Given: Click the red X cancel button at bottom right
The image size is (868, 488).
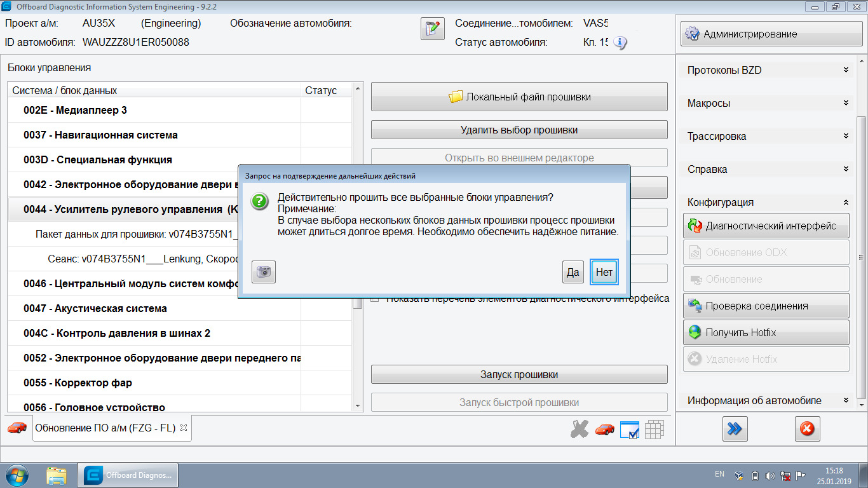Looking at the screenshot, I should point(807,429).
